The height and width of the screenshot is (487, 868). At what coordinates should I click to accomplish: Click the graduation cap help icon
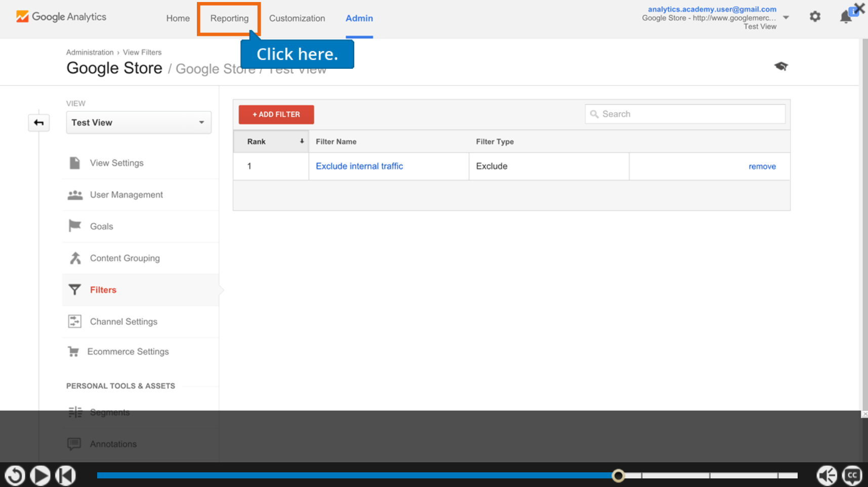click(781, 66)
